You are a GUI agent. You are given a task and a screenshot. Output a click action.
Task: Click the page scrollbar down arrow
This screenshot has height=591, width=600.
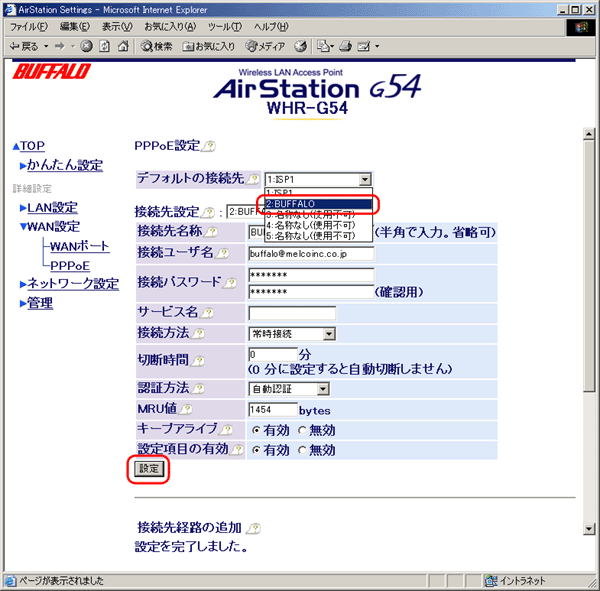[589, 529]
